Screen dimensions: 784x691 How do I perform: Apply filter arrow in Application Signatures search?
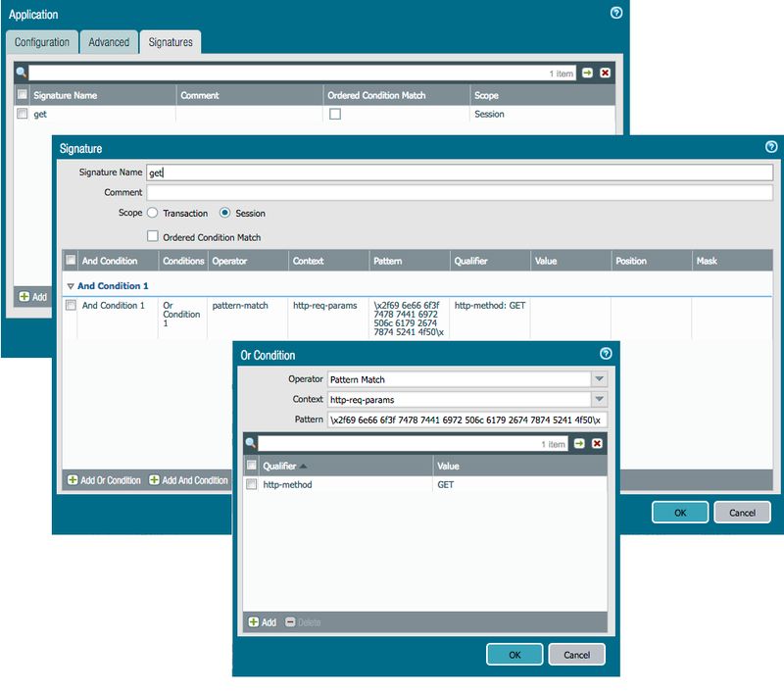pyautogui.click(x=587, y=73)
